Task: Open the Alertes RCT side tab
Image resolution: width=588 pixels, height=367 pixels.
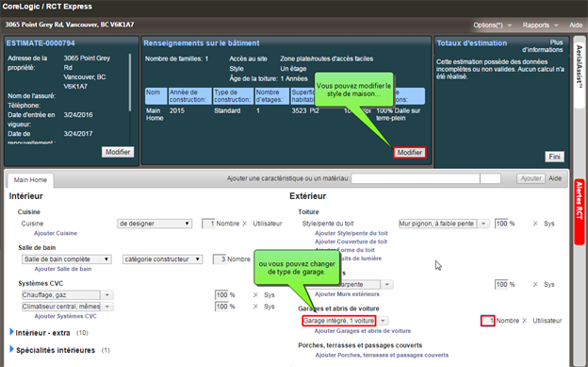Action: [x=580, y=212]
